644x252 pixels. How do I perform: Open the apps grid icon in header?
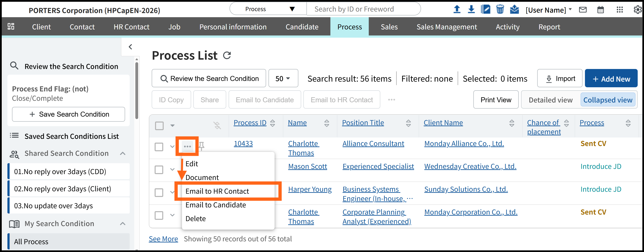(620, 10)
